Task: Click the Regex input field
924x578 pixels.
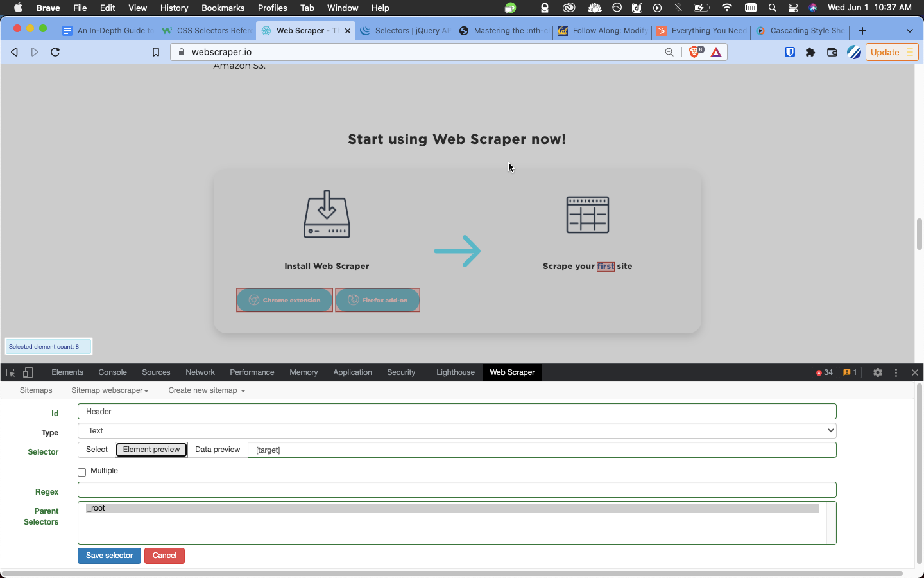Action: [x=457, y=490]
